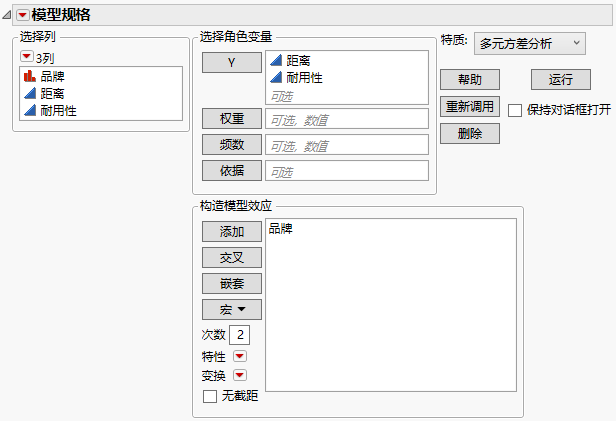
Task: Open the 特质 dropdown showing 多元方差分析
Action: 530,43
